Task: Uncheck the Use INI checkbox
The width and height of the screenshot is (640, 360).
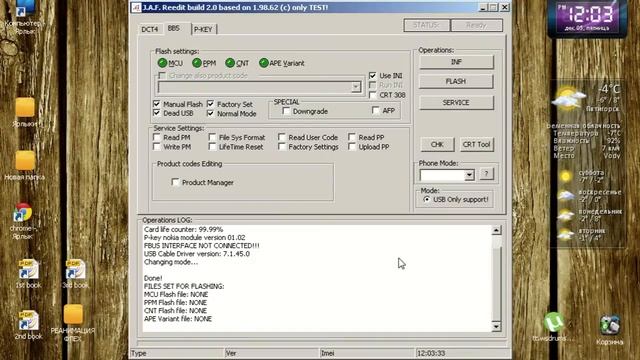Action: [373, 76]
